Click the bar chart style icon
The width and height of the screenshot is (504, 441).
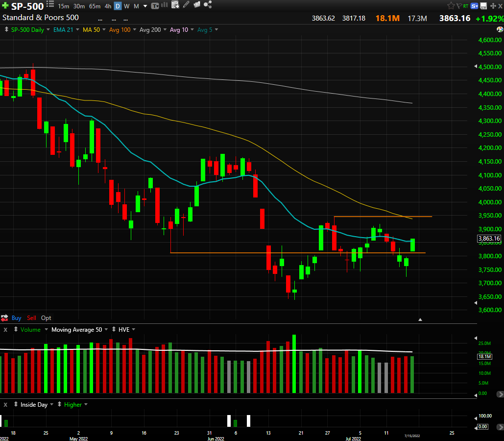(164, 5)
